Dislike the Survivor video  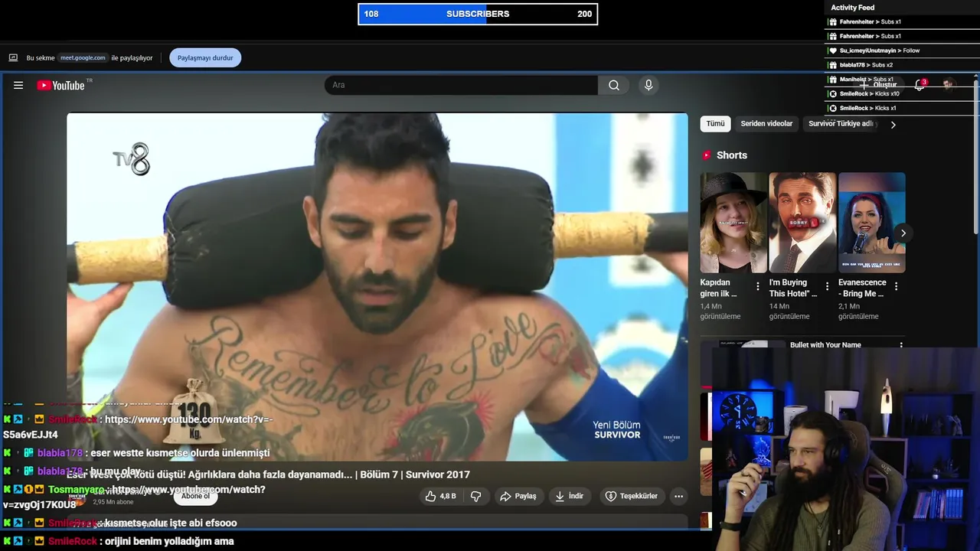coord(475,496)
